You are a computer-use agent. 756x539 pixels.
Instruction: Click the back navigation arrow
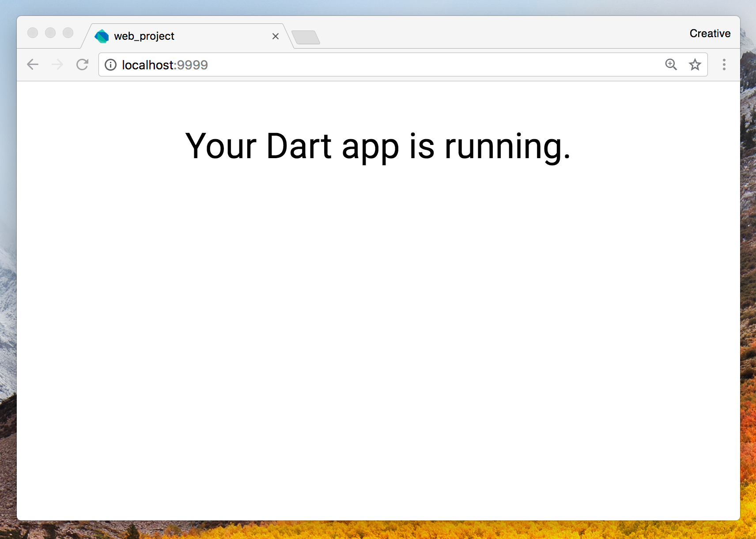[32, 65]
